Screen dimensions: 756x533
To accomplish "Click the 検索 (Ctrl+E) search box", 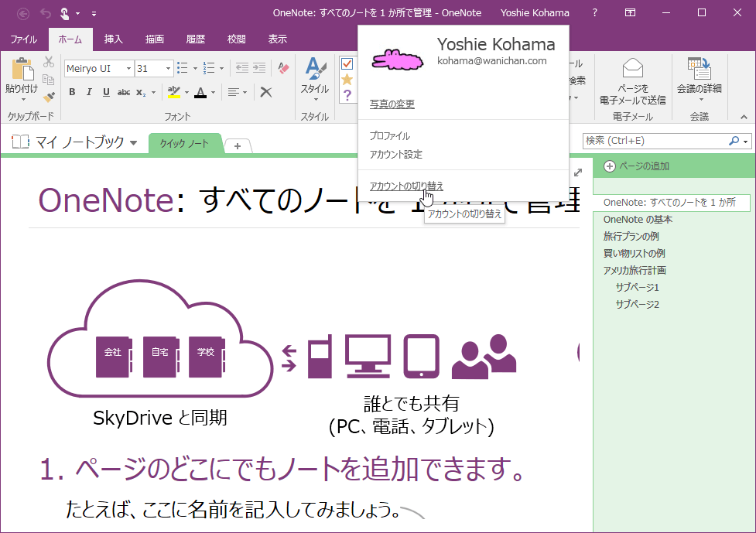I will [655, 141].
